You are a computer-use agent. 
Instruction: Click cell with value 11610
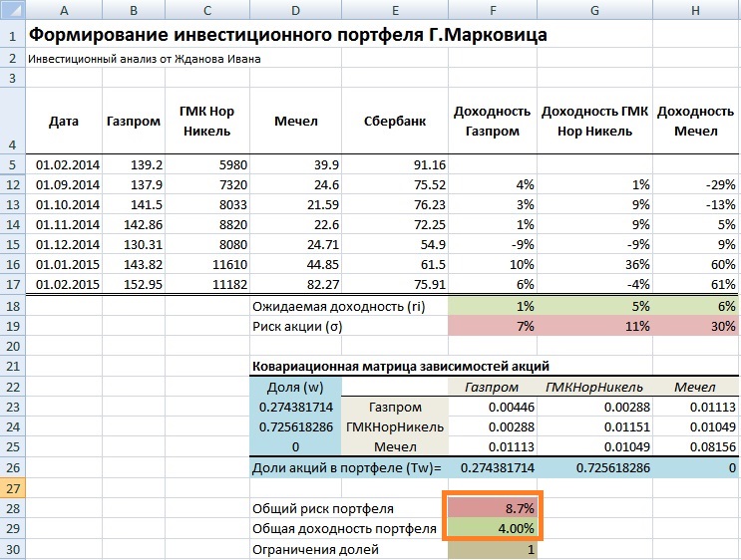click(x=207, y=264)
